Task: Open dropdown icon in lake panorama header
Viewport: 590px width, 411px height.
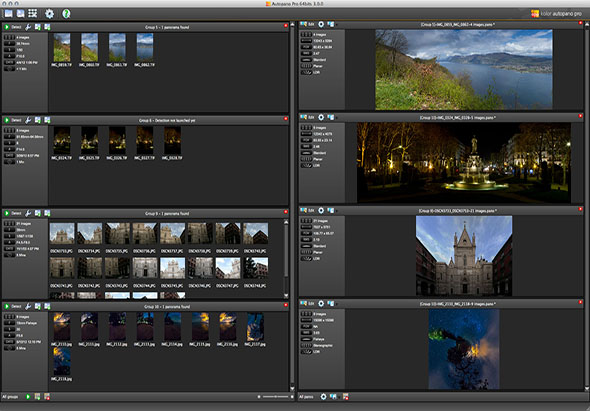Action: pos(331,24)
